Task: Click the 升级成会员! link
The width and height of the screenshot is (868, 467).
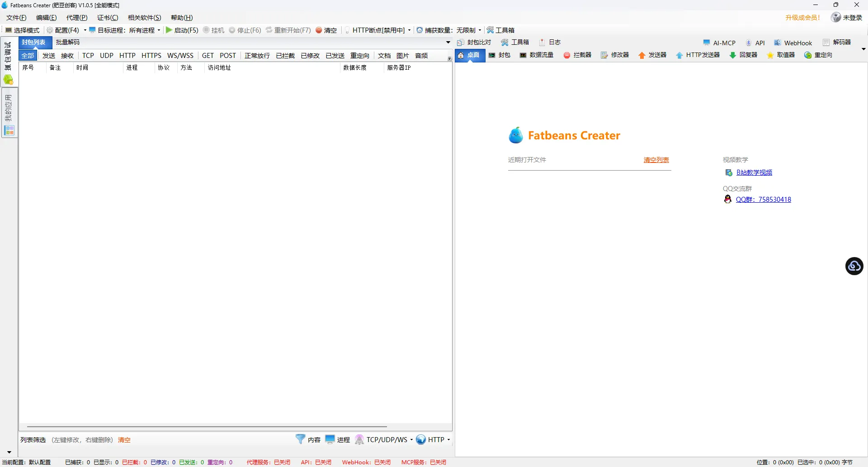Action: click(802, 18)
